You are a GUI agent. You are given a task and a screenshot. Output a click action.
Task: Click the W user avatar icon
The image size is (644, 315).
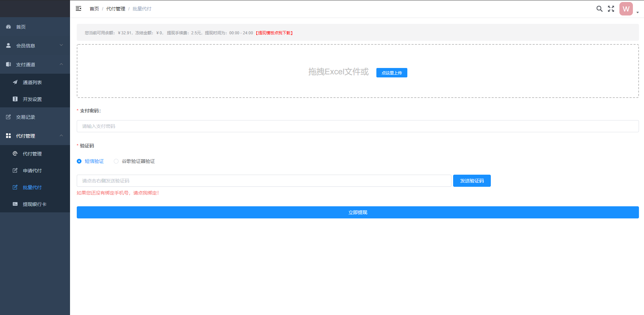click(x=626, y=8)
